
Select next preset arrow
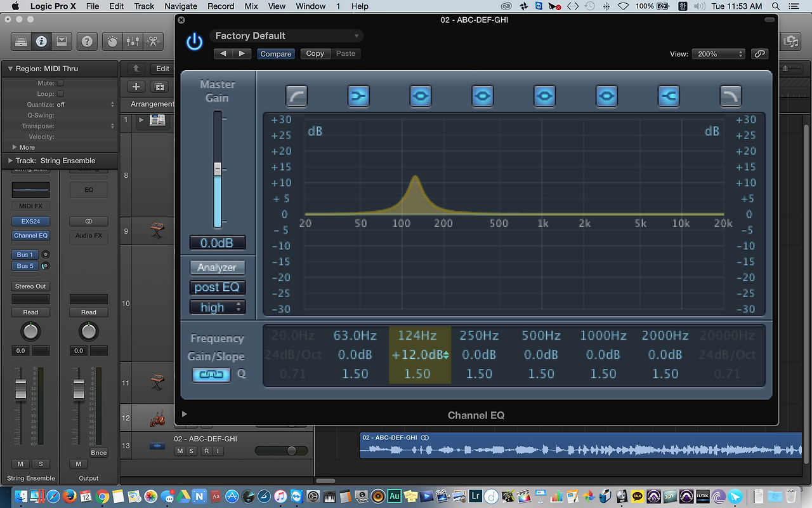242,53
